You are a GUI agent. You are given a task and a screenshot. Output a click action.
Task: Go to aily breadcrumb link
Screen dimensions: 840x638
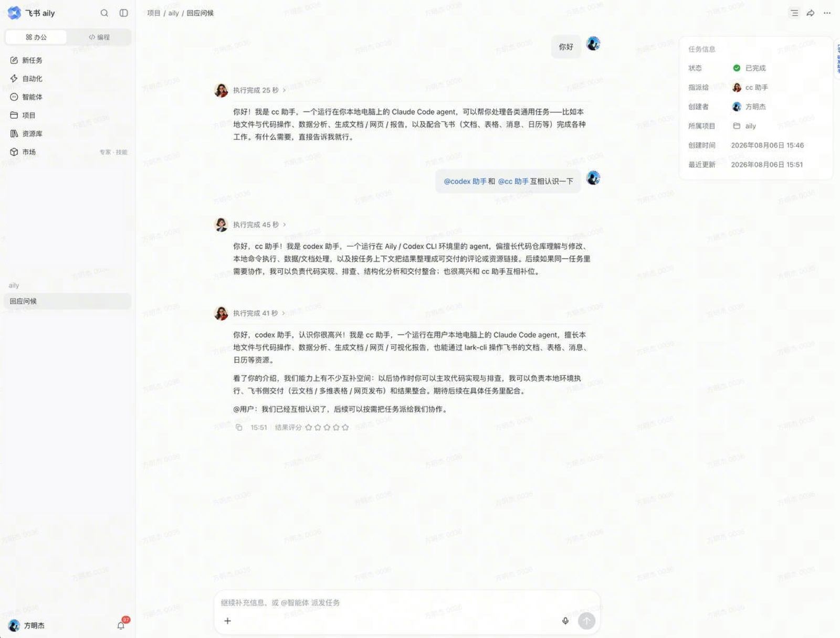pyautogui.click(x=174, y=13)
